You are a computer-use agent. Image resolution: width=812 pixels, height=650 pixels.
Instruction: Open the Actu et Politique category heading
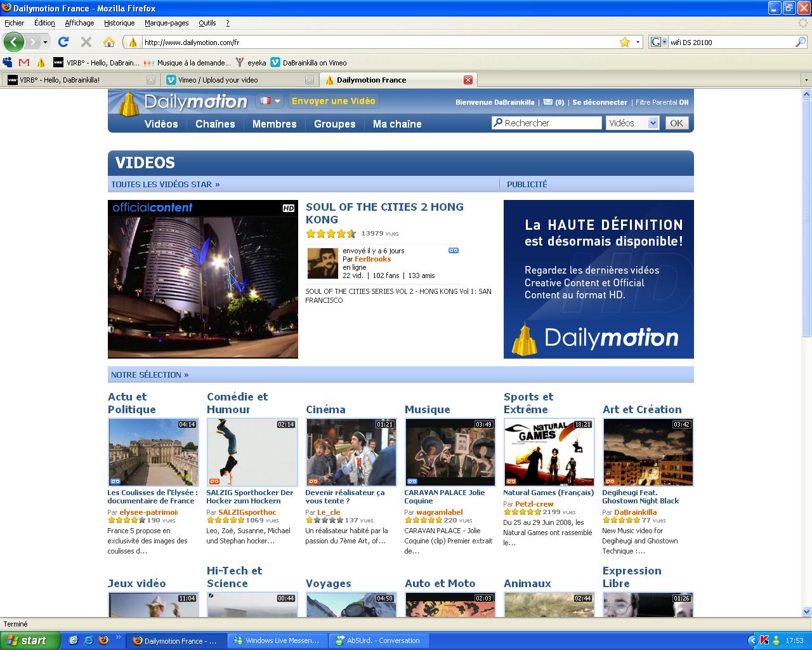[131, 403]
